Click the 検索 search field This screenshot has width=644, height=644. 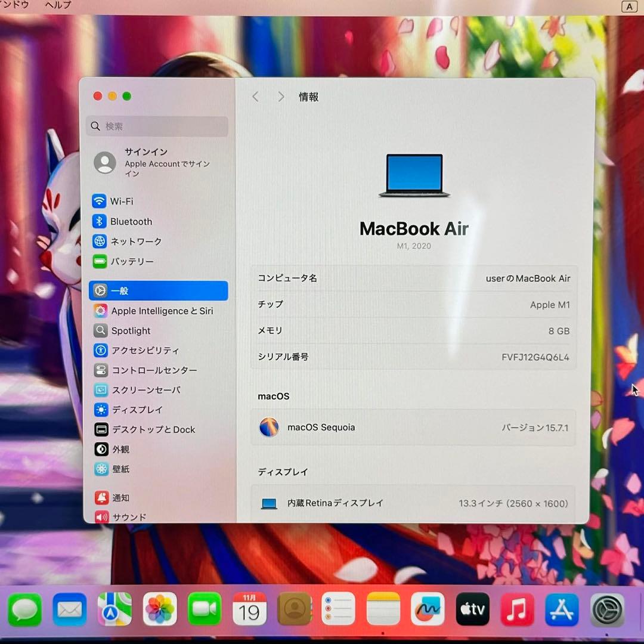[157, 126]
